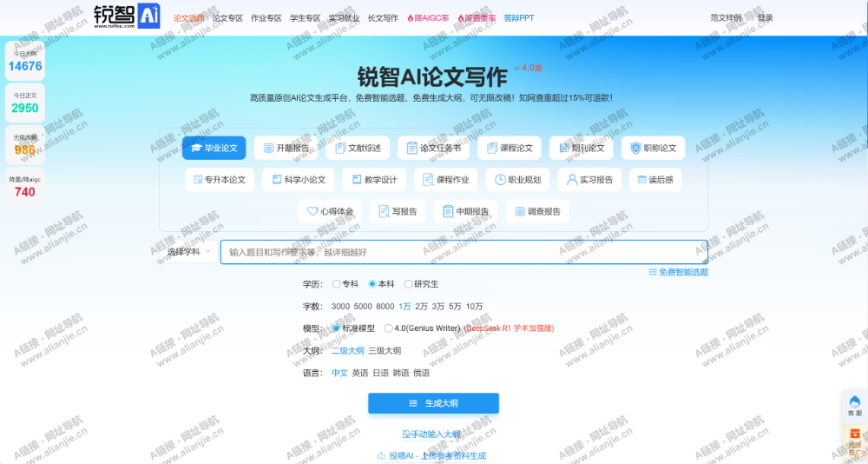Select word count 10万
This screenshot has height=464, width=868.
point(474,306)
